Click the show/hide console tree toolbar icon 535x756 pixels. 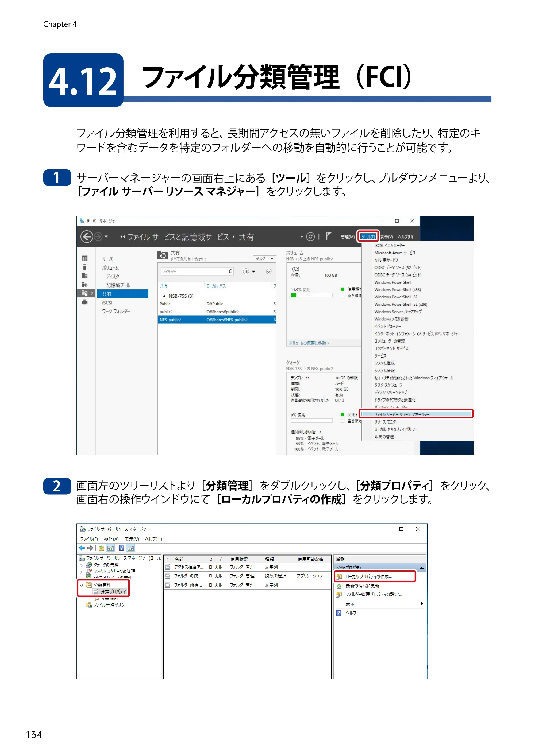coord(110,548)
